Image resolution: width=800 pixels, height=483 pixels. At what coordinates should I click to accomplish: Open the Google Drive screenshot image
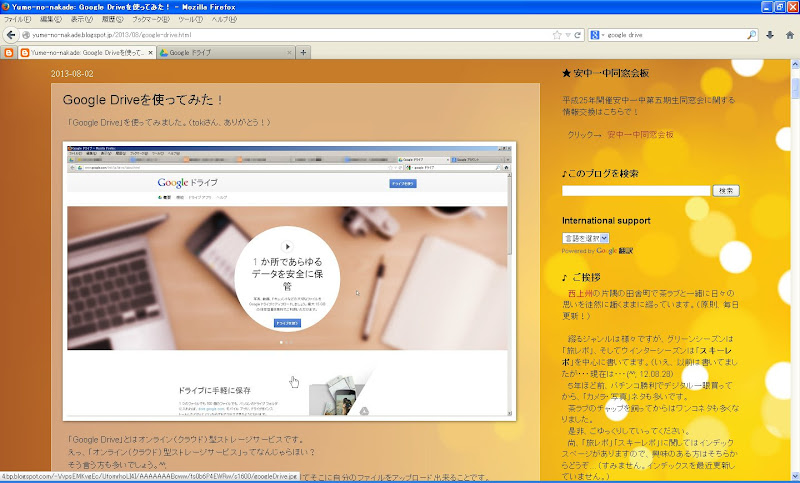coord(289,281)
